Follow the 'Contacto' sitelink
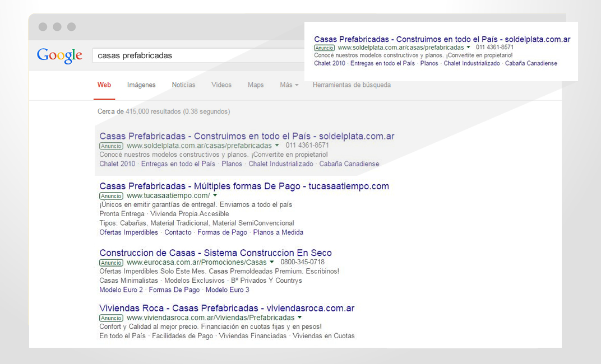601x364 pixels. coord(178,232)
